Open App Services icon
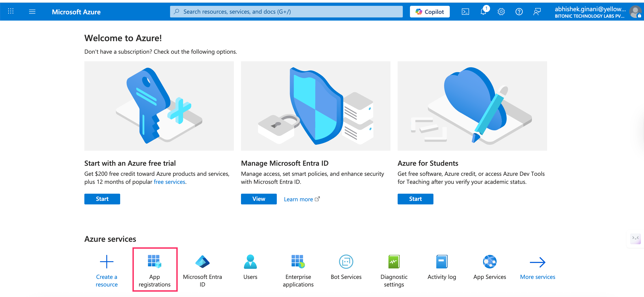Screen dimensions: 644x297 tap(490, 261)
